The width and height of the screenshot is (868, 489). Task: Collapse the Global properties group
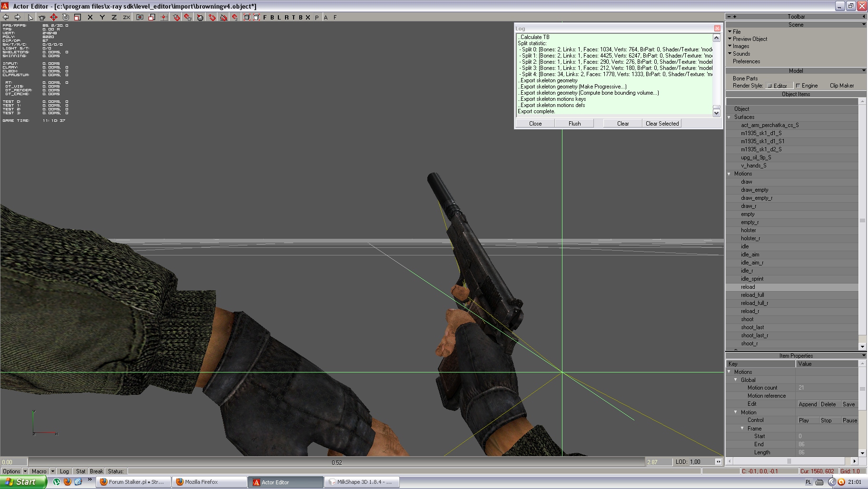coord(736,380)
